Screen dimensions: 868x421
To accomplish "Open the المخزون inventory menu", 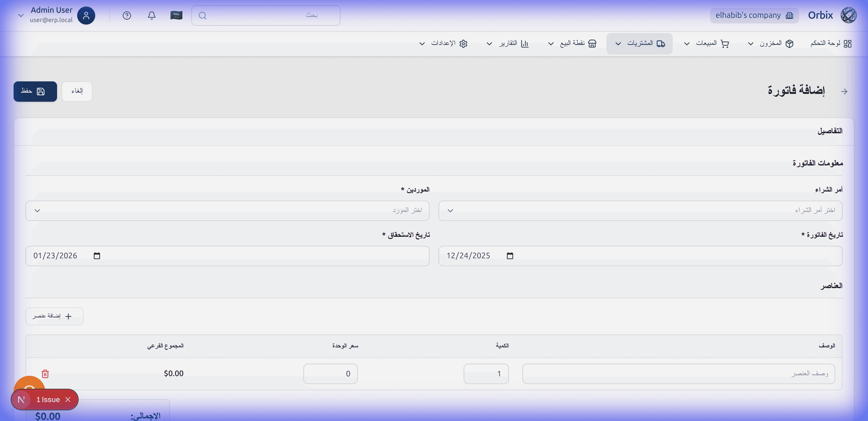I will pos(771,44).
